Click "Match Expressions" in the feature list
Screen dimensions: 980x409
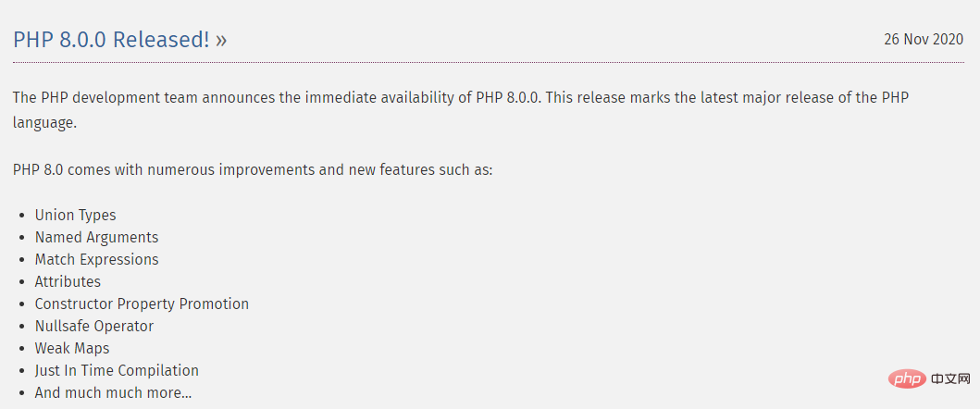coord(96,259)
